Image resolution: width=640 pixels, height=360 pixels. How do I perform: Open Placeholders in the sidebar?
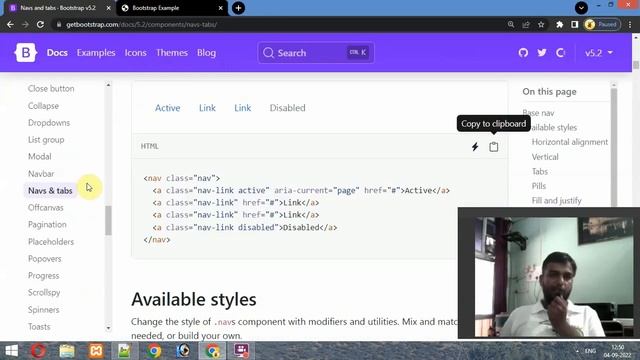coord(51,242)
